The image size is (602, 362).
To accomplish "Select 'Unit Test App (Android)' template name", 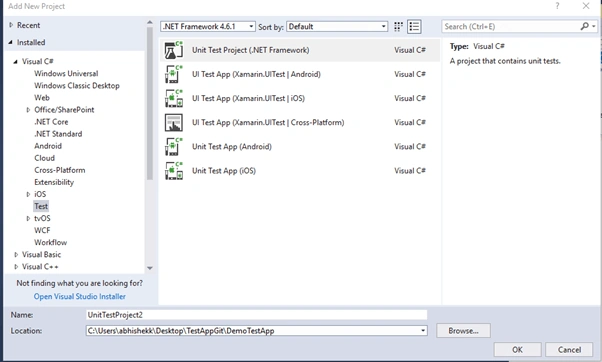I will click(x=232, y=147).
